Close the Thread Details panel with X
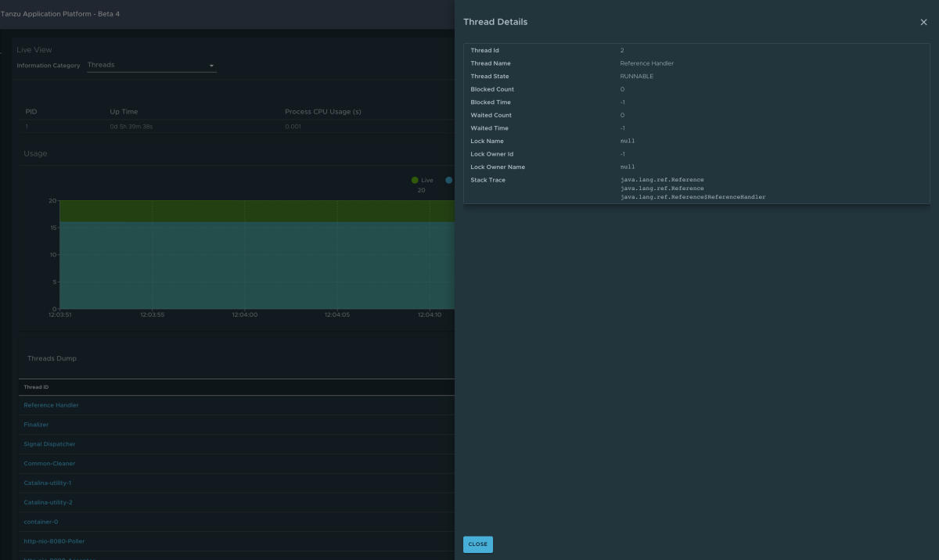 [923, 23]
